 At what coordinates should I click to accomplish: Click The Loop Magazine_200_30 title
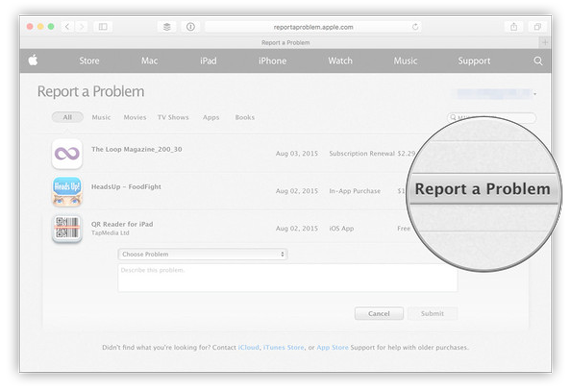137,149
